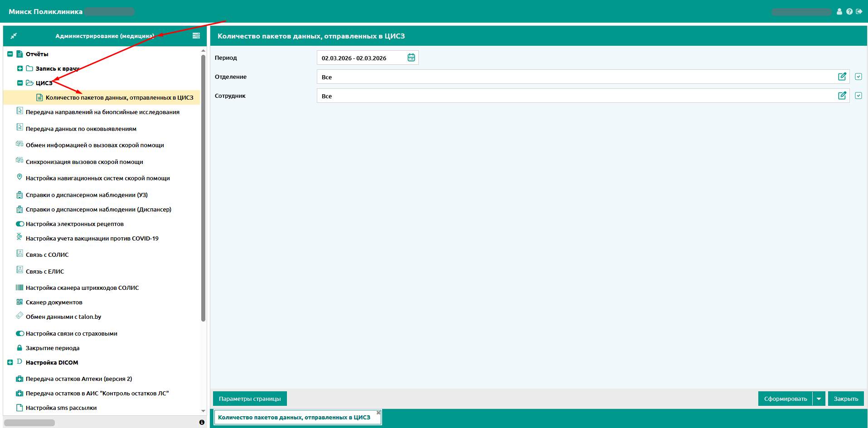Open the sidebar list menu icon
Screen dimensions: 868x428
(196, 36)
